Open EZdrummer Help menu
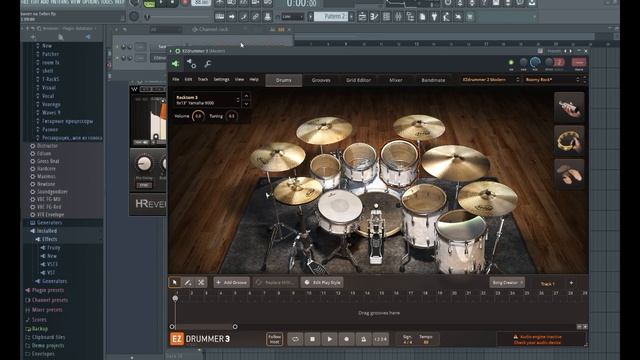 coord(254,79)
